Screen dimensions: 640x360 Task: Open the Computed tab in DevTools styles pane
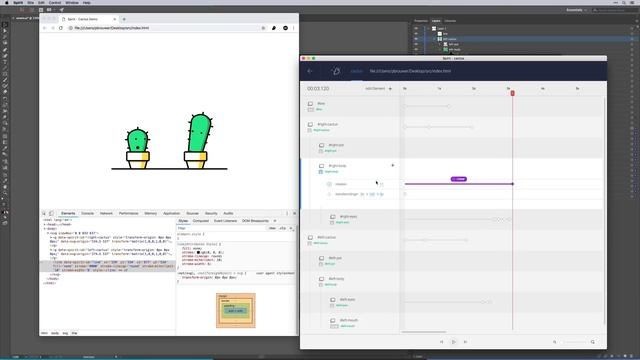click(x=200, y=221)
